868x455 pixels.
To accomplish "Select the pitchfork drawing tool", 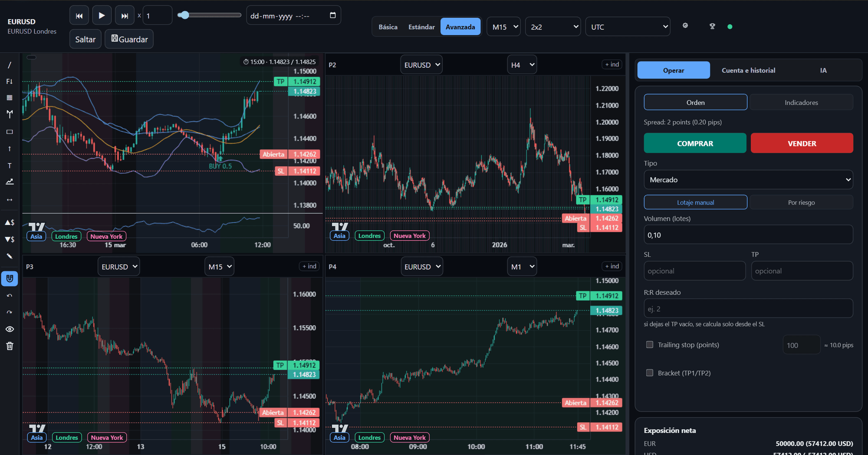I will [10, 114].
